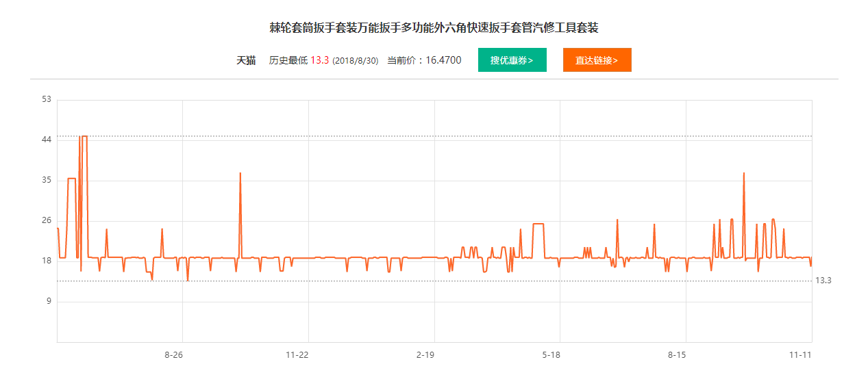Click the green 搜优惠券> button
This screenshot has width=868, height=377.
click(x=512, y=60)
